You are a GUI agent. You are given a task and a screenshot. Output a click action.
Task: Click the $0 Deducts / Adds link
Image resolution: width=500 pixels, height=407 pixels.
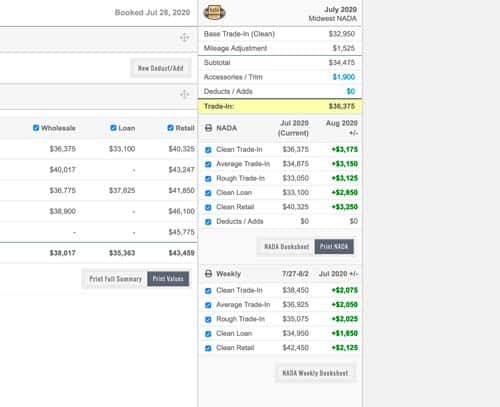(351, 91)
